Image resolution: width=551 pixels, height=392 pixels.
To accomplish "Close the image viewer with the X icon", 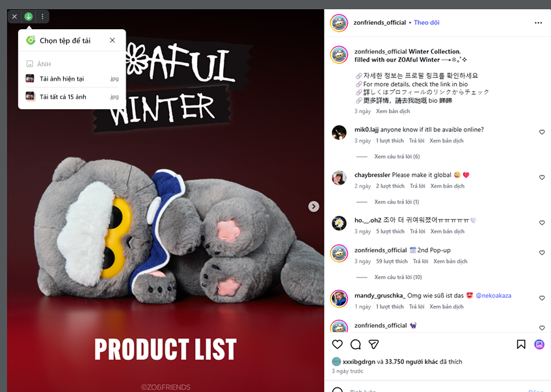I will [x=14, y=16].
